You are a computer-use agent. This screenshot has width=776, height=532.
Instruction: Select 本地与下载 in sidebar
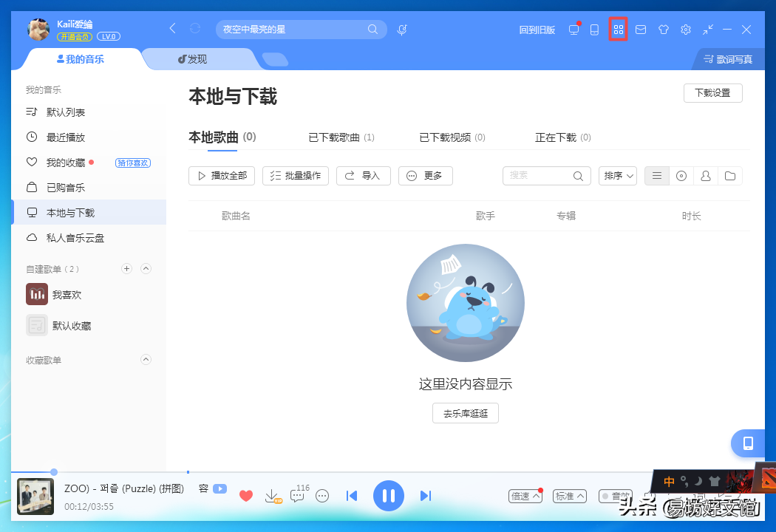coord(89,212)
